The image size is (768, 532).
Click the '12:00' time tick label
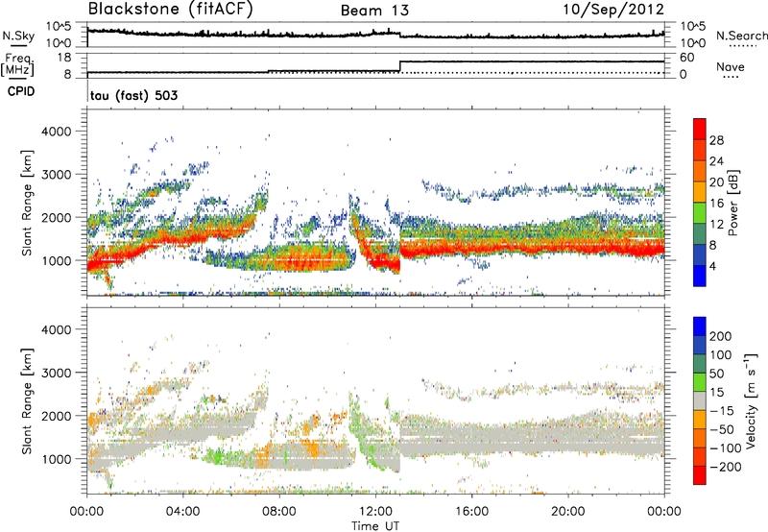pyautogui.click(x=375, y=512)
